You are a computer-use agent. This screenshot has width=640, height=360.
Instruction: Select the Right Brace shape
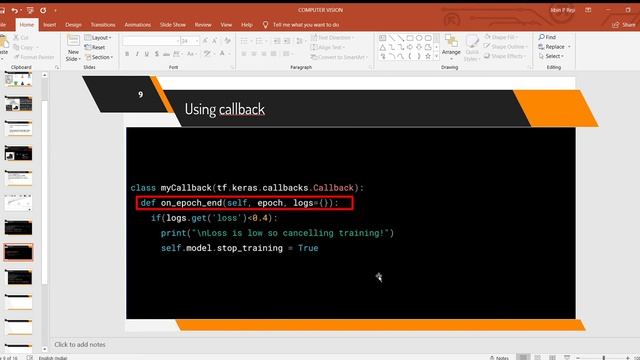[419, 56]
